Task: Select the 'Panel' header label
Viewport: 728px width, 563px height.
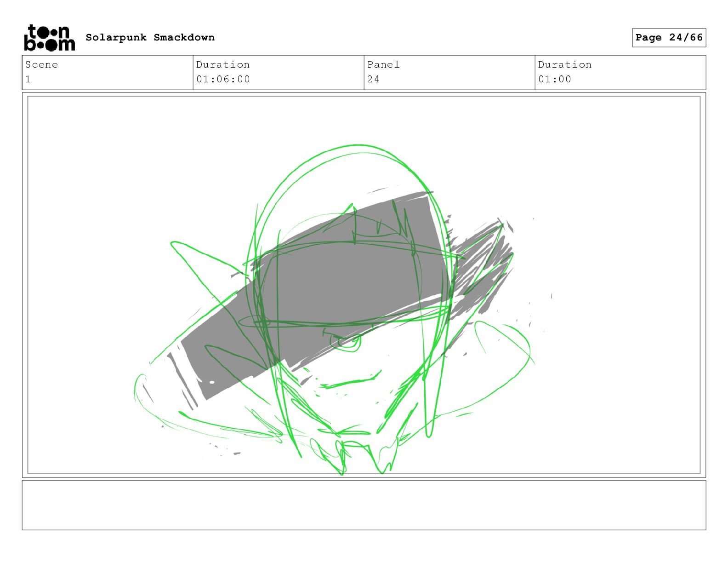Action: [383, 64]
